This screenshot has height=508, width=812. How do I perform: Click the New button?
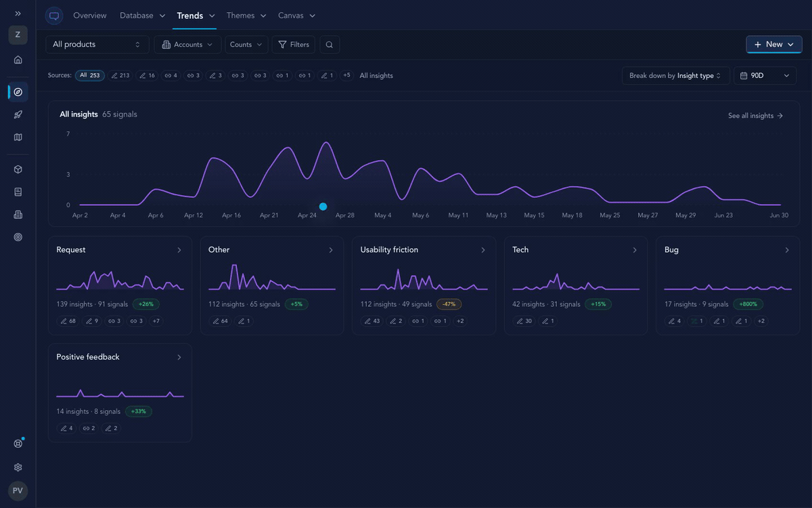coord(774,45)
